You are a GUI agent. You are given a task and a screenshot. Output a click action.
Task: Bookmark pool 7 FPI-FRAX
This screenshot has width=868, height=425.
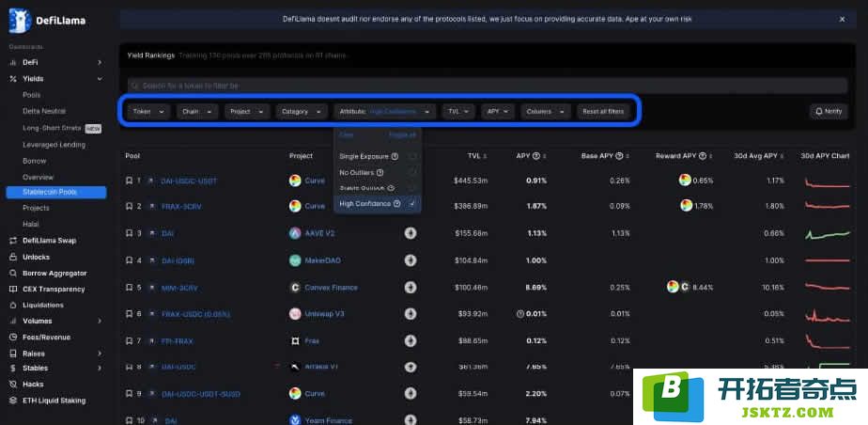pyautogui.click(x=129, y=340)
